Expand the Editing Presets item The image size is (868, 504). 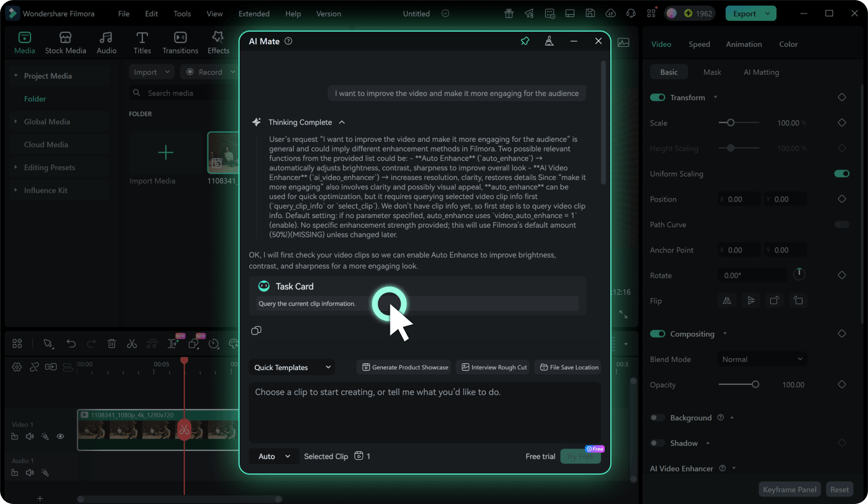(16, 167)
